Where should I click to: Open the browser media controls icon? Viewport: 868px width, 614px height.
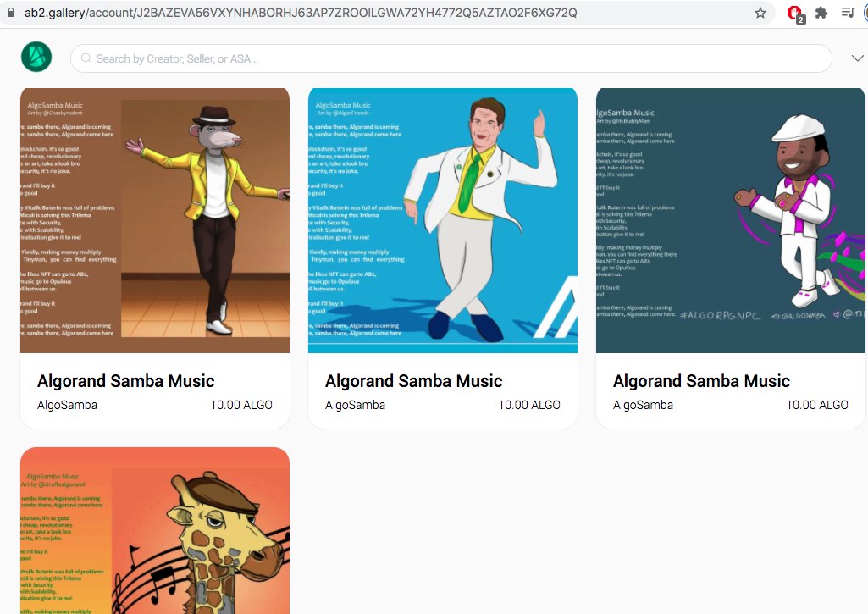click(849, 14)
